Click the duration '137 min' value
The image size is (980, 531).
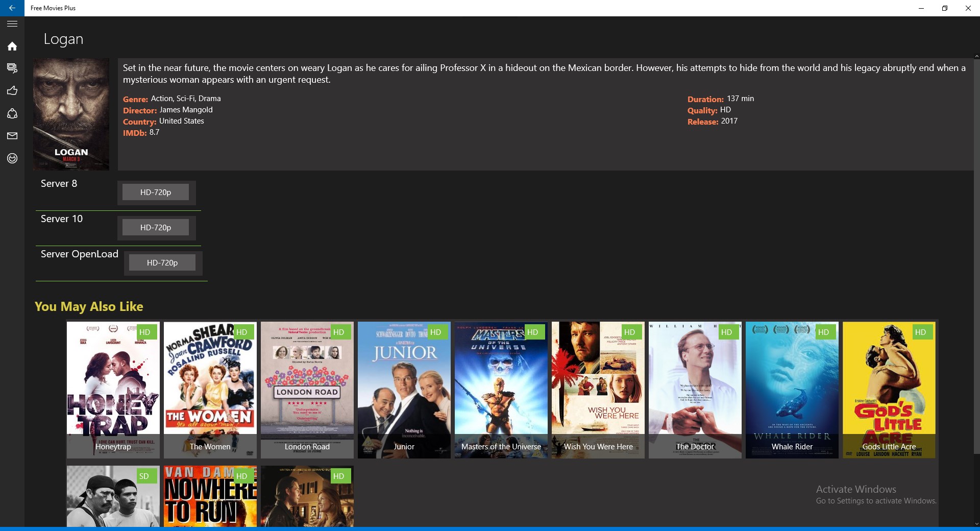tap(740, 99)
